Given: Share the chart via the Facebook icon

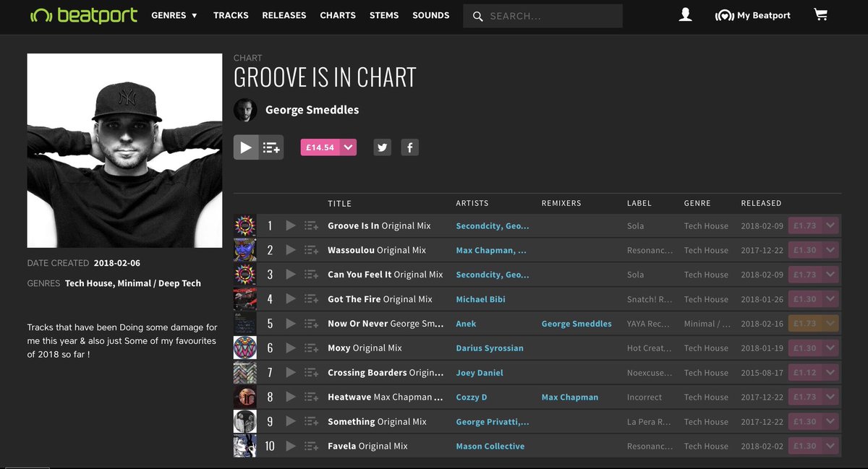Looking at the screenshot, I should click(409, 147).
